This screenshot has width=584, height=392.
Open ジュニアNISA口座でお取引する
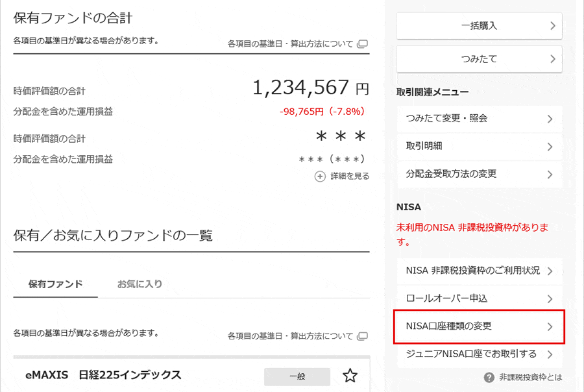(x=479, y=354)
